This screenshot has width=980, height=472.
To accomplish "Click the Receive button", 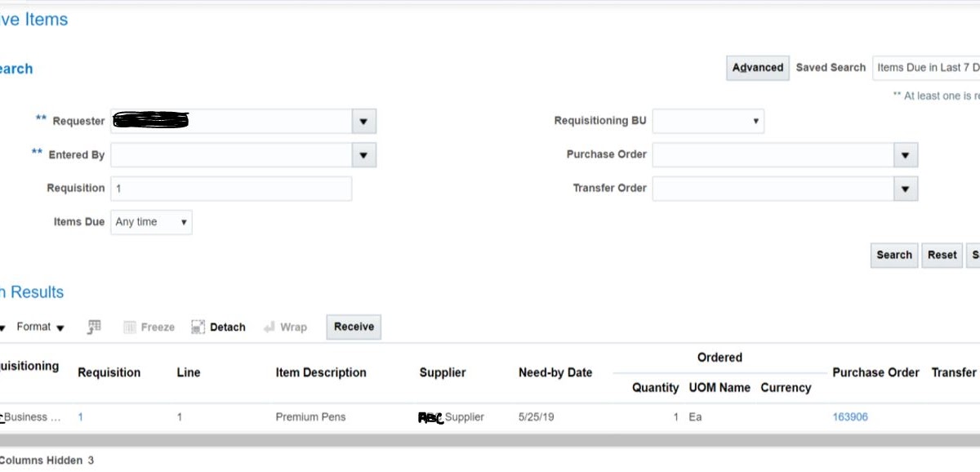I will 353,327.
